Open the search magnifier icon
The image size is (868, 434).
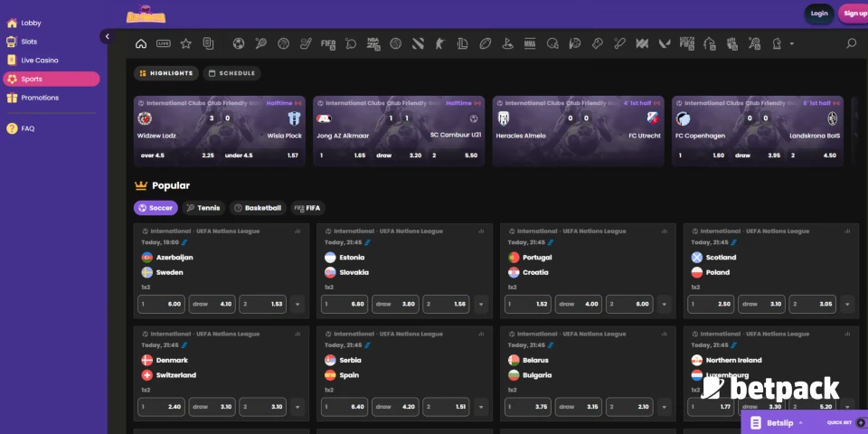coord(851,43)
